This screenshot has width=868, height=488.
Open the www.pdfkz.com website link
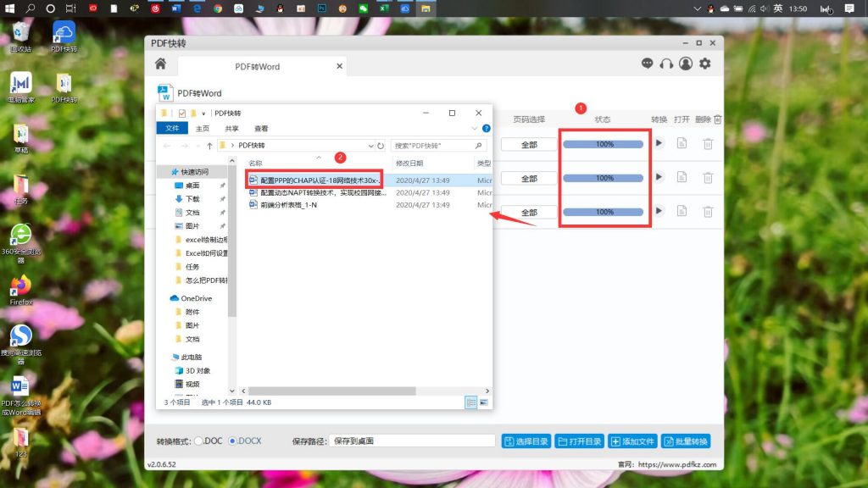click(677, 465)
